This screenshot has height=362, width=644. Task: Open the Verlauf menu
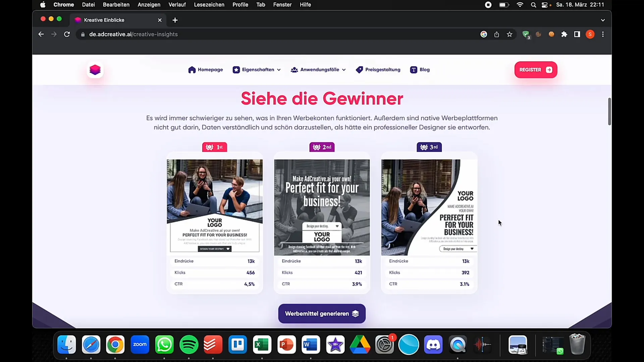pyautogui.click(x=177, y=5)
